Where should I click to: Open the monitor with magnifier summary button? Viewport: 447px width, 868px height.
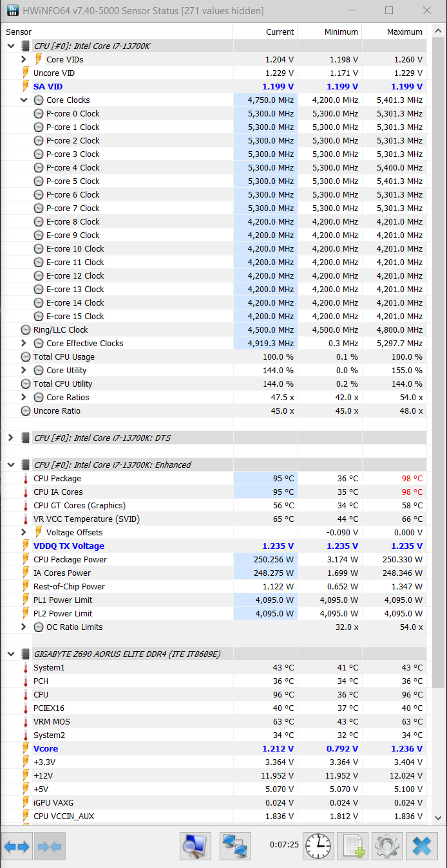196,846
